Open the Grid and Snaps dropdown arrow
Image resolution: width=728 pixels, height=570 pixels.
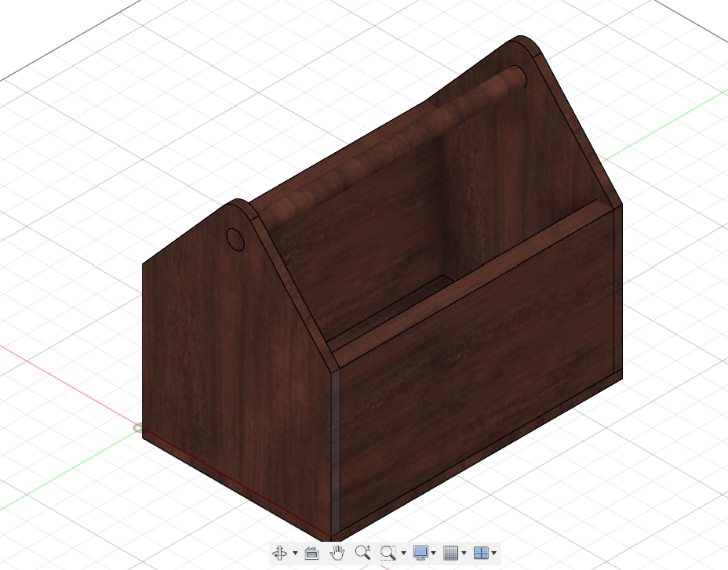464,554
